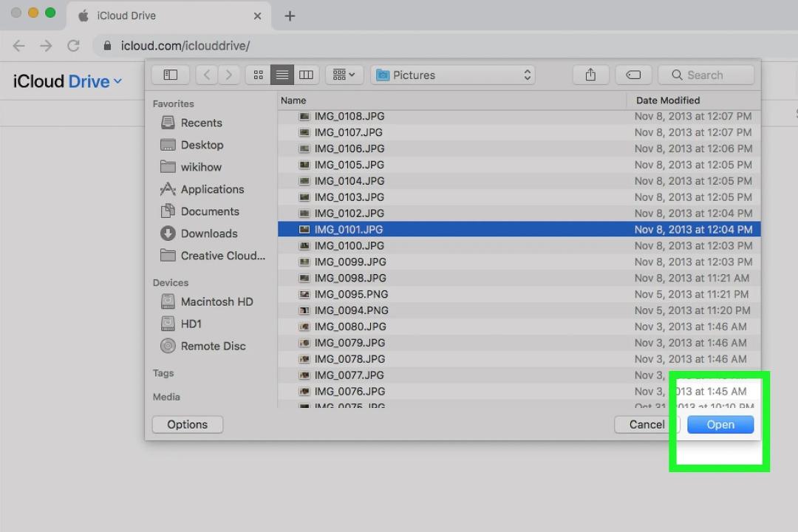Viewport: 798px width, 532px height.
Task: Open the group-by arrangement dropdown
Action: [344, 75]
